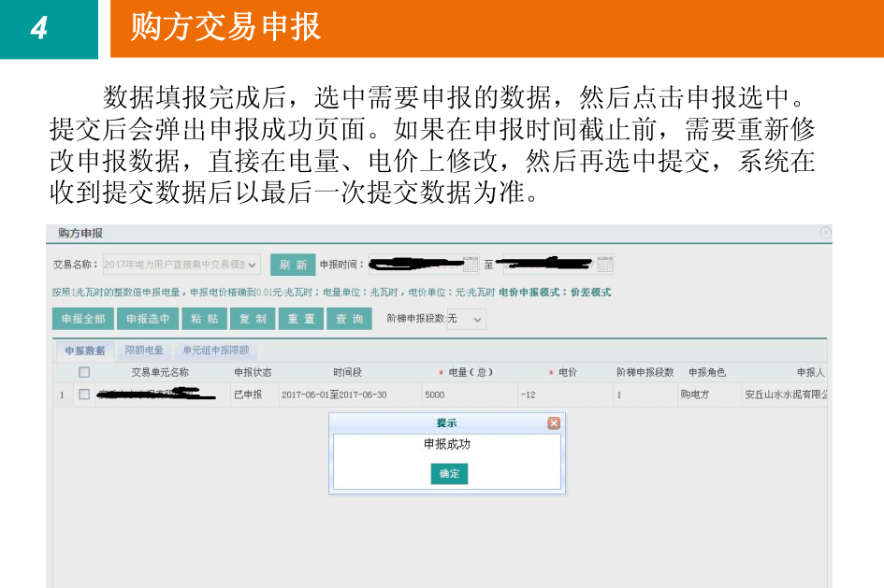Hit the 重置 button
The height and width of the screenshot is (588, 884).
[x=301, y=320]
